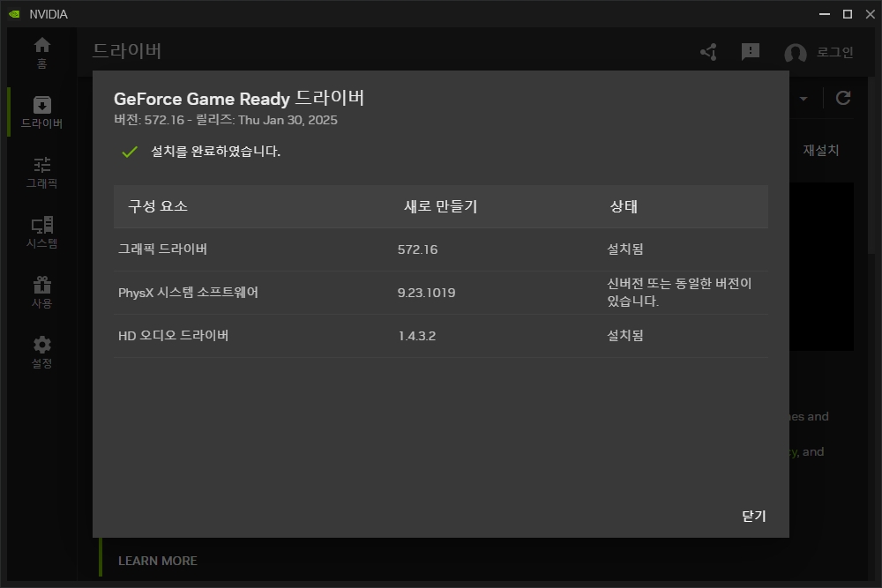
Task: Open the feedback exclamation icon
Action: pos(751,52)
